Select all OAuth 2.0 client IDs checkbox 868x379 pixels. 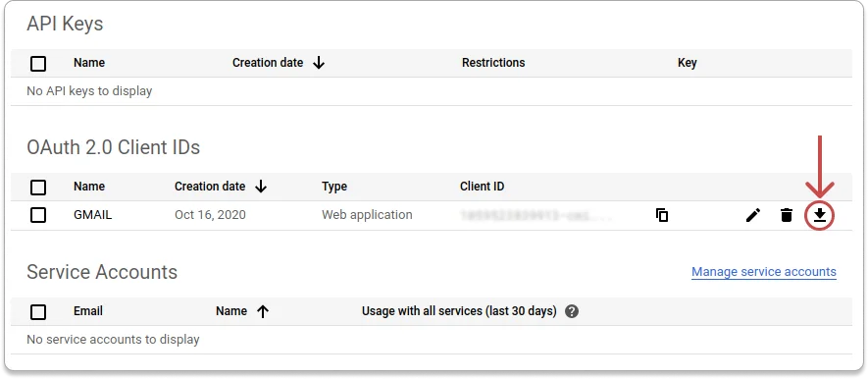click(38, 188)
